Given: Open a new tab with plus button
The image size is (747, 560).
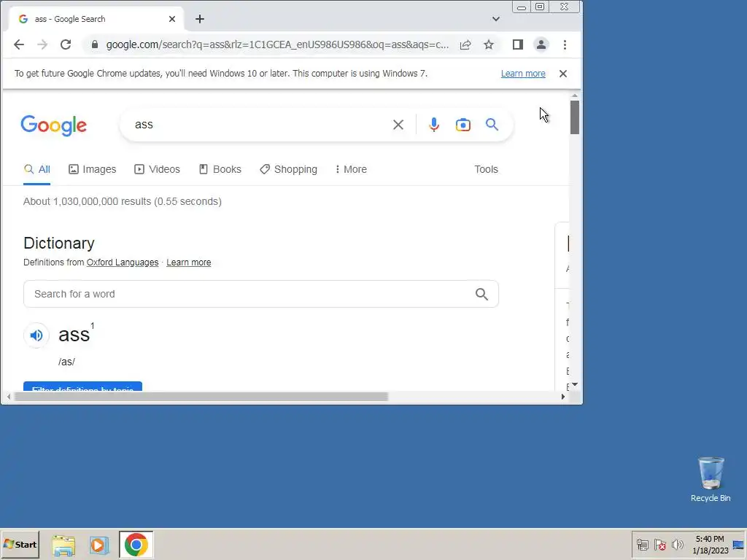Looking at the screenshot, I should point(200,19).
